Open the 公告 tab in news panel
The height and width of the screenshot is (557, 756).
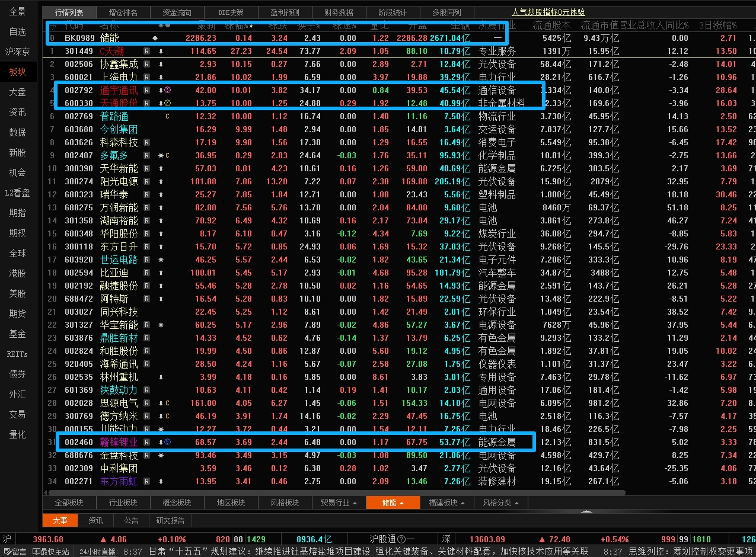pyautogui.click(x=131, y=520)
